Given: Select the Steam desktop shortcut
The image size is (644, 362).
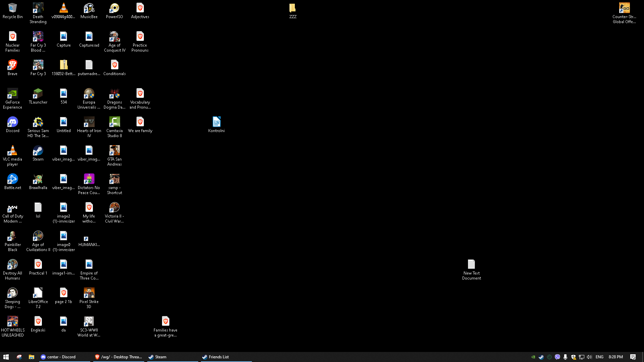Looking at the screenshot, I should click(x=38, y=153).
